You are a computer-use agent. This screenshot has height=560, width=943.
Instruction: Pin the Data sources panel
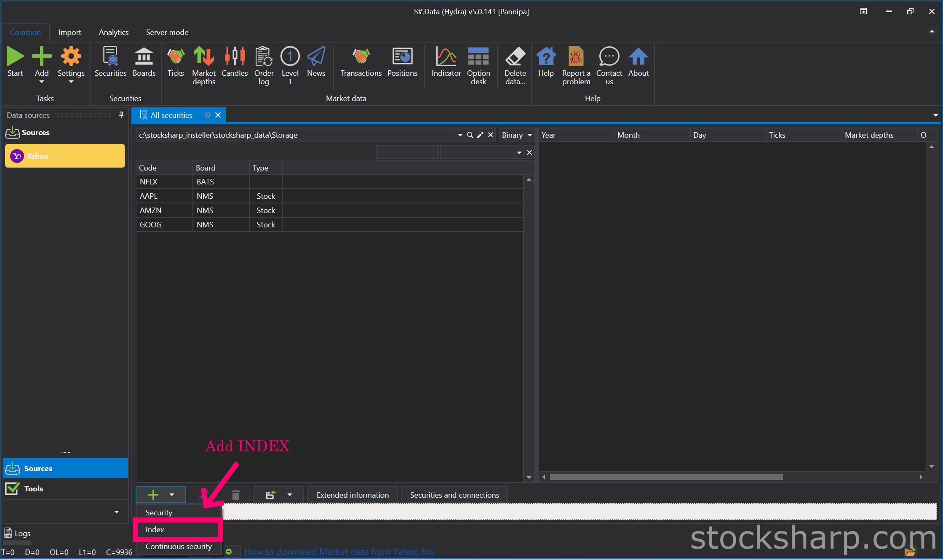click(x=121, y=115)
